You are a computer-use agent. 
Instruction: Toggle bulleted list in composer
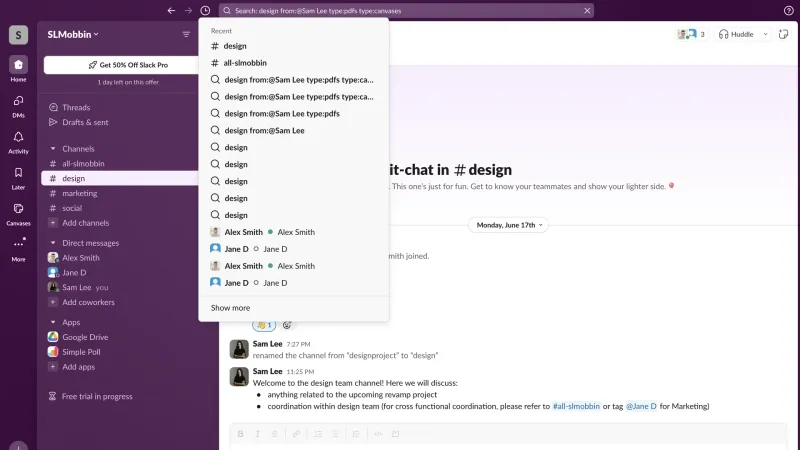(335, 434)
